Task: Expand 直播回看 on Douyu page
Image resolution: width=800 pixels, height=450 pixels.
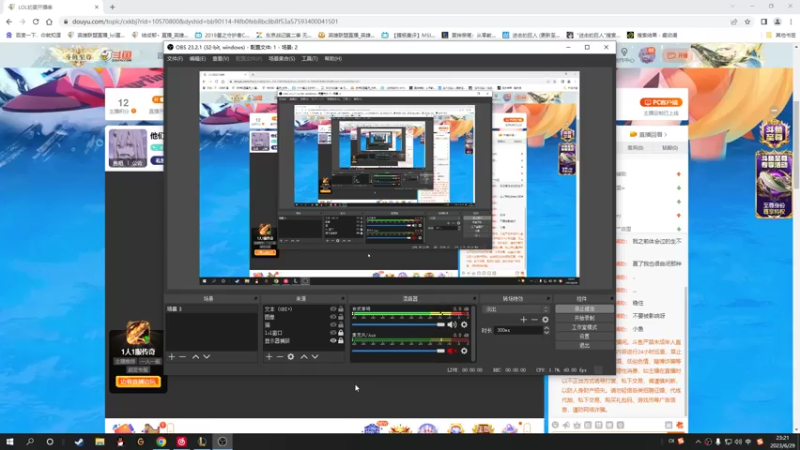Action: pyautogui.click(x=649, y=135)
